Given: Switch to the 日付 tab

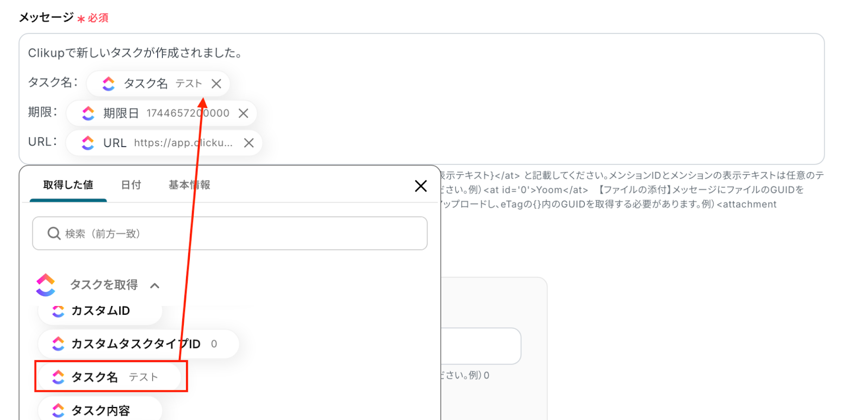Looking at the screenshot, I should (x=131, y=185).
